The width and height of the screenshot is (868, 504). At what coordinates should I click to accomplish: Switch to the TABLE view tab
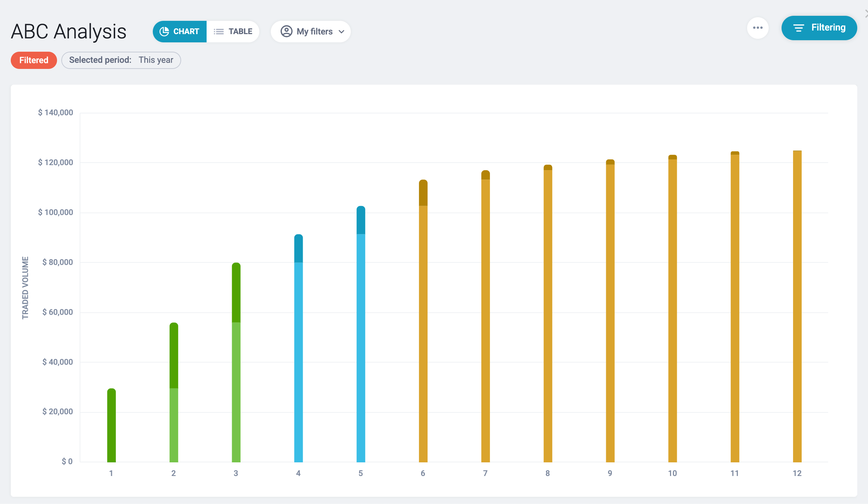tap(233, 31)
